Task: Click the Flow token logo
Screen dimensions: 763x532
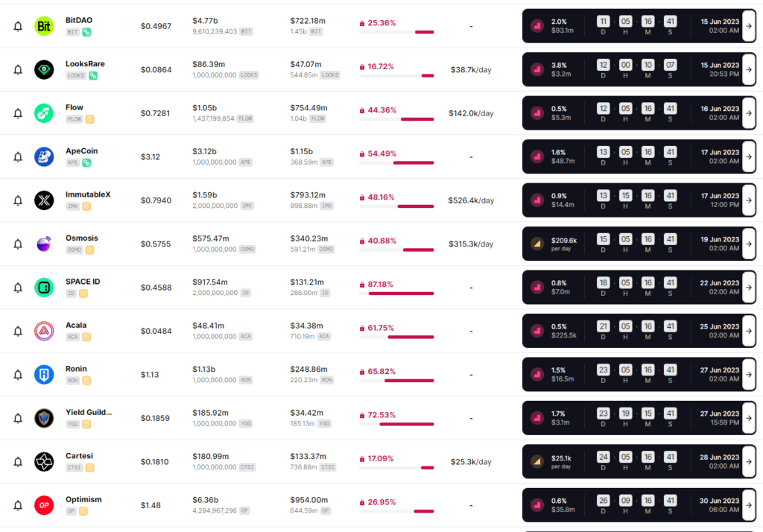Action: click(x=44, y=113)
